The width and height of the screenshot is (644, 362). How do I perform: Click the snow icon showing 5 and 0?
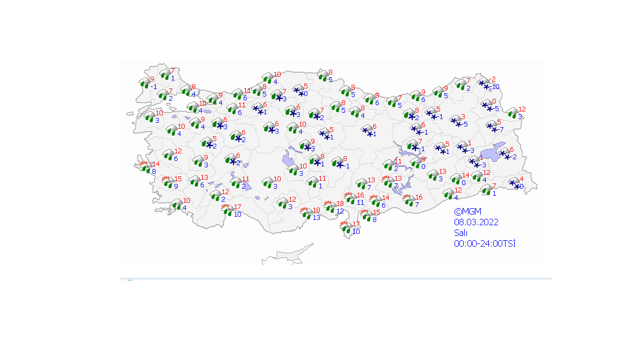pyautogui.click(x=298, y=91)
